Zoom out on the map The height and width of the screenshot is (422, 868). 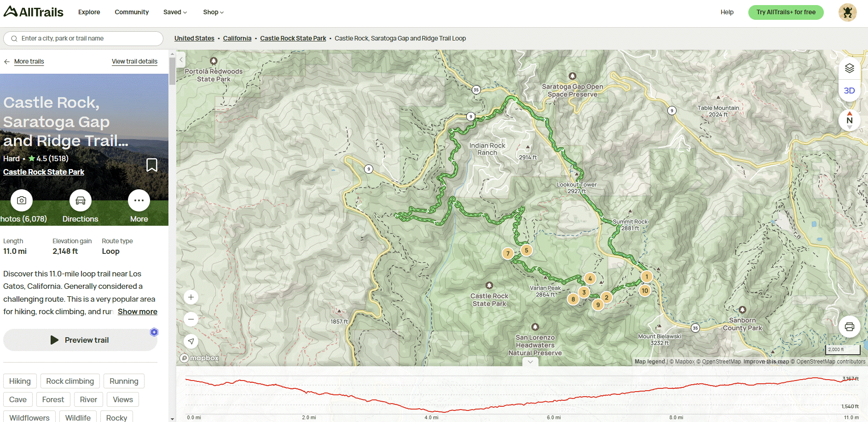point(191,319)
